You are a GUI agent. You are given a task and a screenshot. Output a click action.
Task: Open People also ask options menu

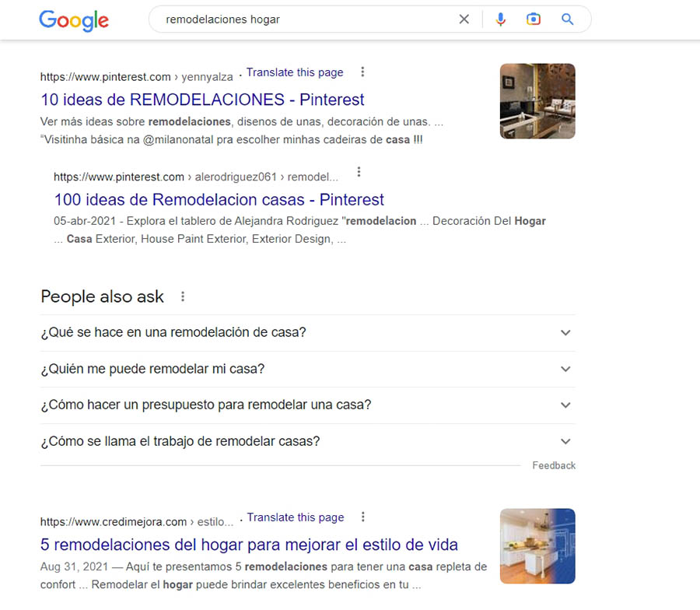tap(183, 296)
